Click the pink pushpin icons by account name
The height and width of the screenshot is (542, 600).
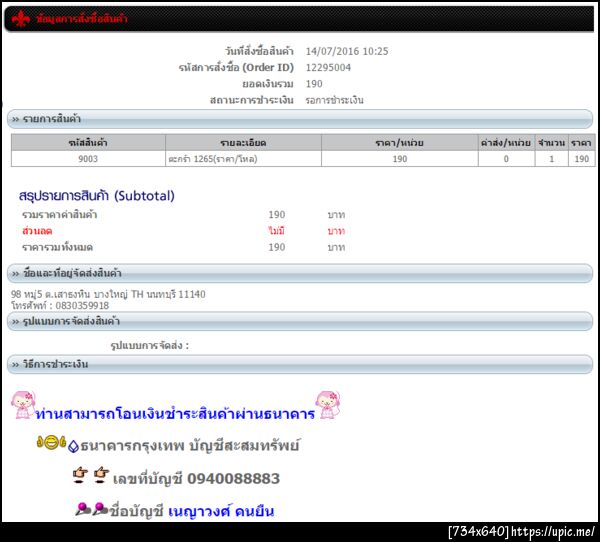(x=92, y=508)
